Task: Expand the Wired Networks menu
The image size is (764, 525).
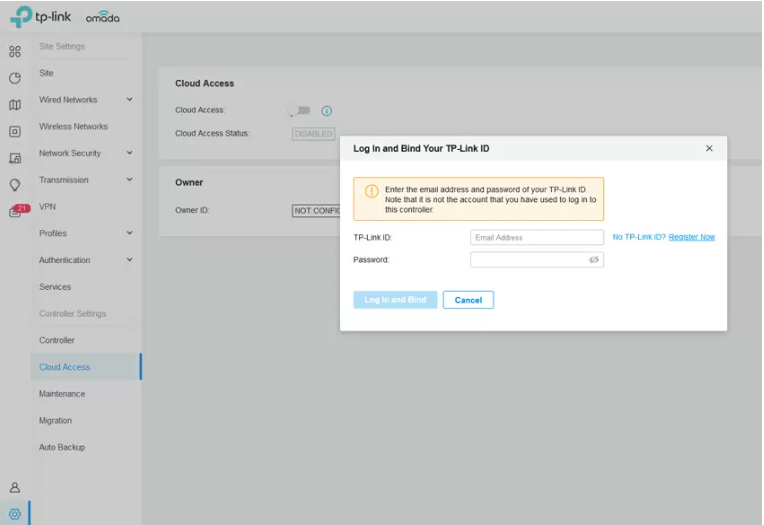Action: [x=129, y=100]
